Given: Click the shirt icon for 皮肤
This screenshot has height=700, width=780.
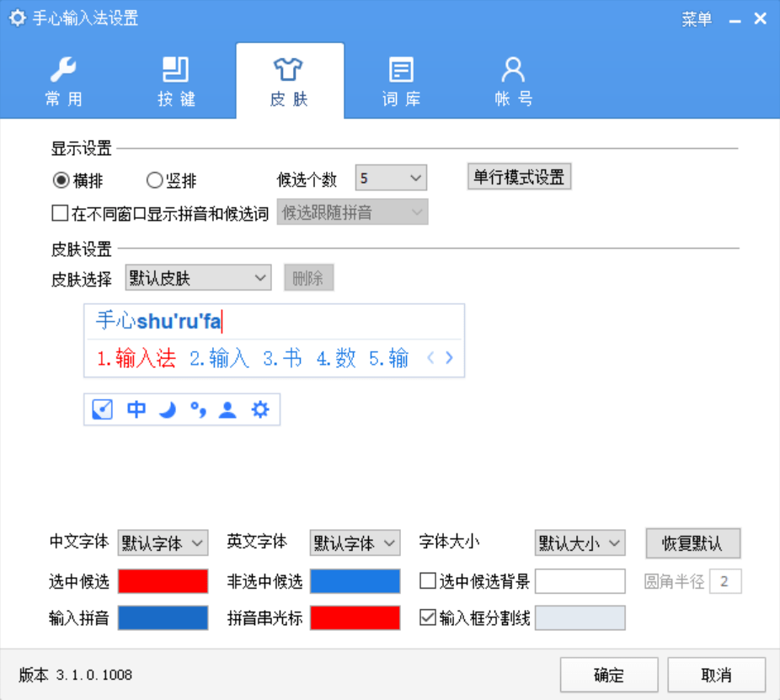Looking at the screenshot, I should point(288,70).
